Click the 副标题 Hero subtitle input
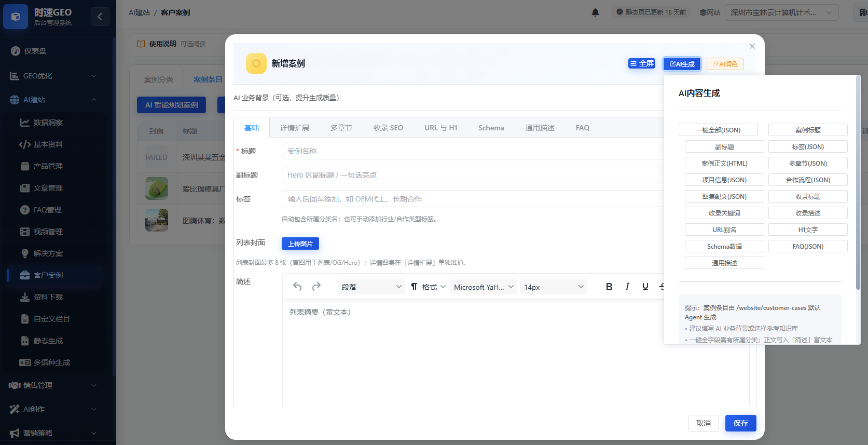Screen dimensions: 868x445 (x=472, y=175)
